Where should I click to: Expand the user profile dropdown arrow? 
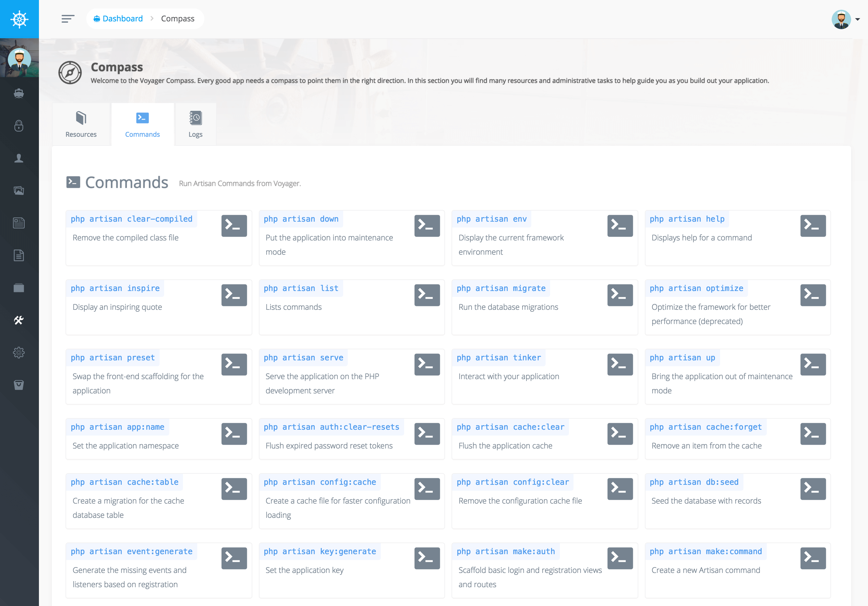[x=857, y=19]
